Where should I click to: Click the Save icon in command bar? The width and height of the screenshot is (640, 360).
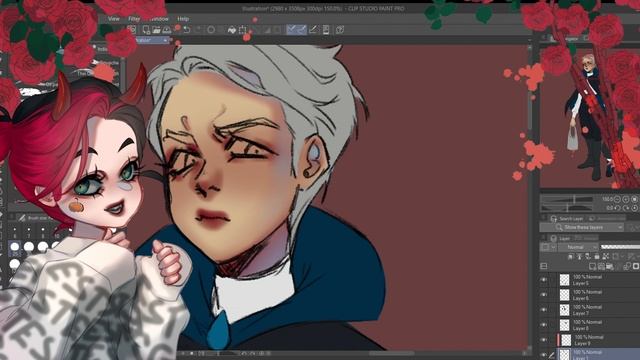167,30
